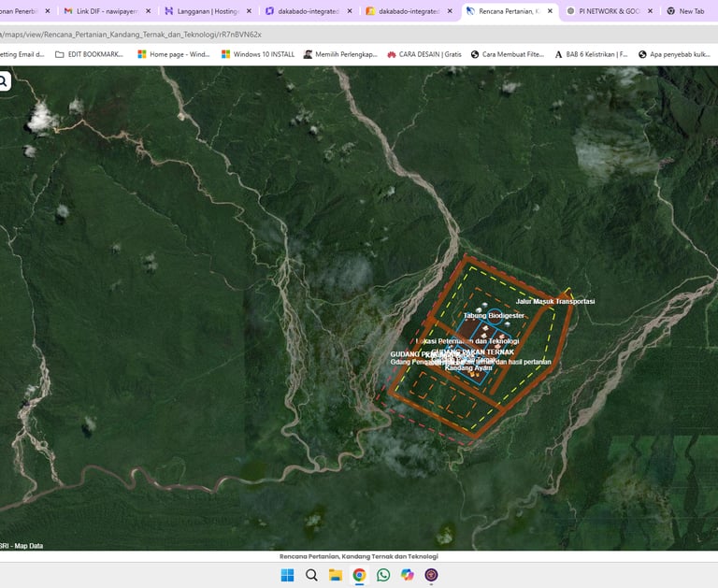Open the Memilih Perlengkap... bookmark
This screenshot has height=588, width=718.
(x=340, y=54)
